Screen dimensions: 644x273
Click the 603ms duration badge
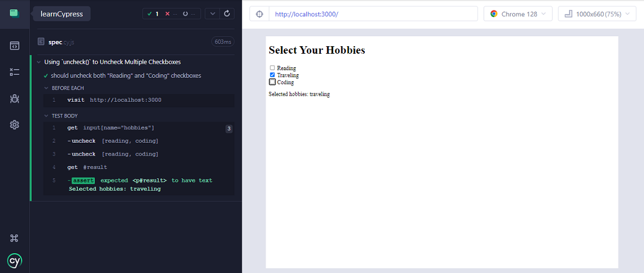tap(222, 42)
